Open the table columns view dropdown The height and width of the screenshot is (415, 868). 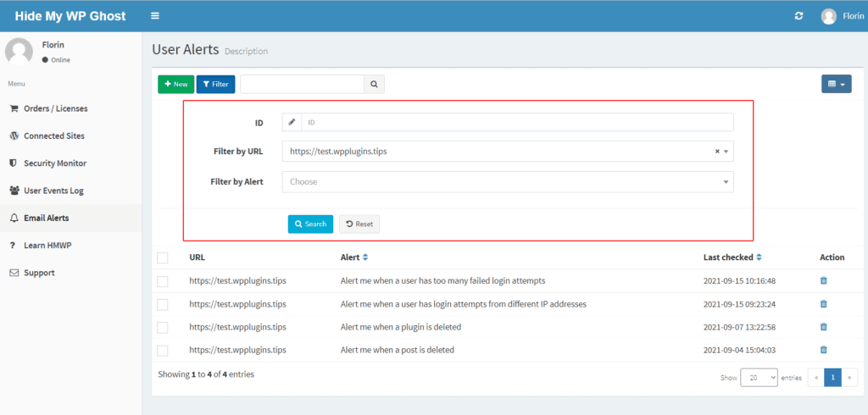coord(836,84)
